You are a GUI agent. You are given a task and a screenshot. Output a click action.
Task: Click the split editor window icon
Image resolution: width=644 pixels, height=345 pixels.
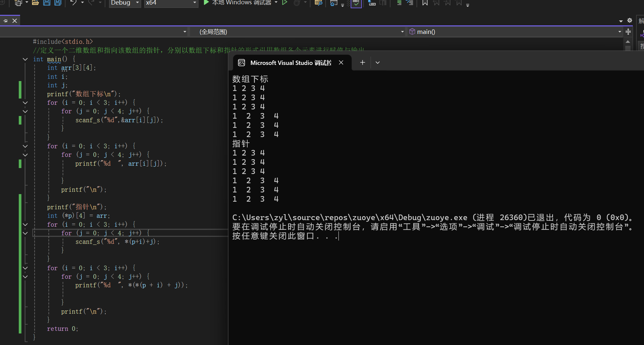628,32
